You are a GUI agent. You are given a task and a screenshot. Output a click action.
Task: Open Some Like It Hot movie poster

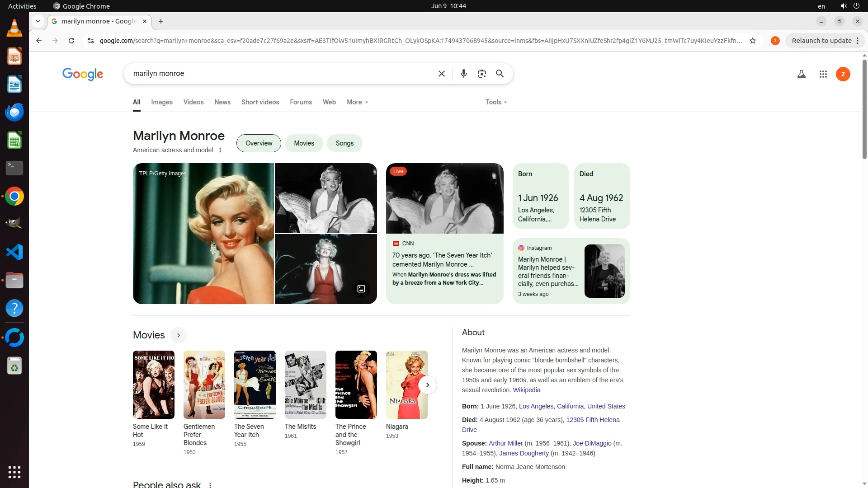(x=153, y=385)
